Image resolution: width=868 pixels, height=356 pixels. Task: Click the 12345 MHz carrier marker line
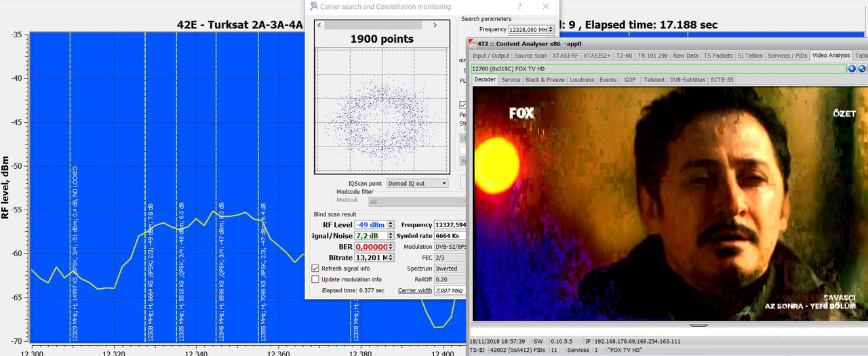click(x=216, y=186)
